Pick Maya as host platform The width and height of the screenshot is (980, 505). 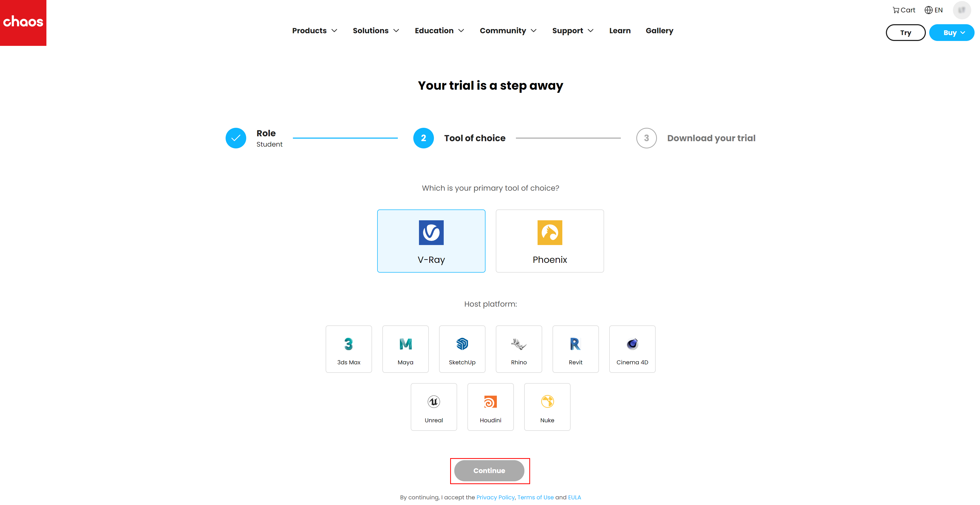pyautogui.click(x=405, y=349)
